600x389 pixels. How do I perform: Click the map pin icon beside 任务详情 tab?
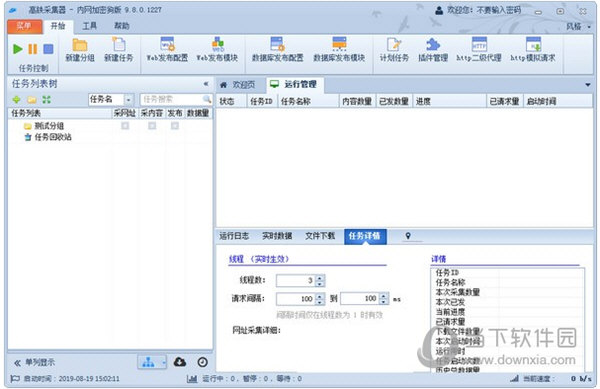coord(408,236)
